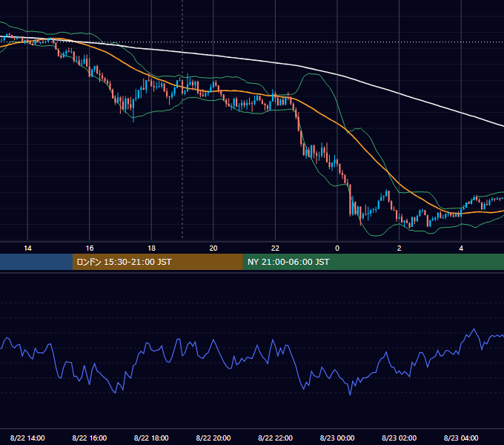The width and height of the screenshot is (504, 445).
Task: Click the 20 hour axis label
Action: (213, 248)
